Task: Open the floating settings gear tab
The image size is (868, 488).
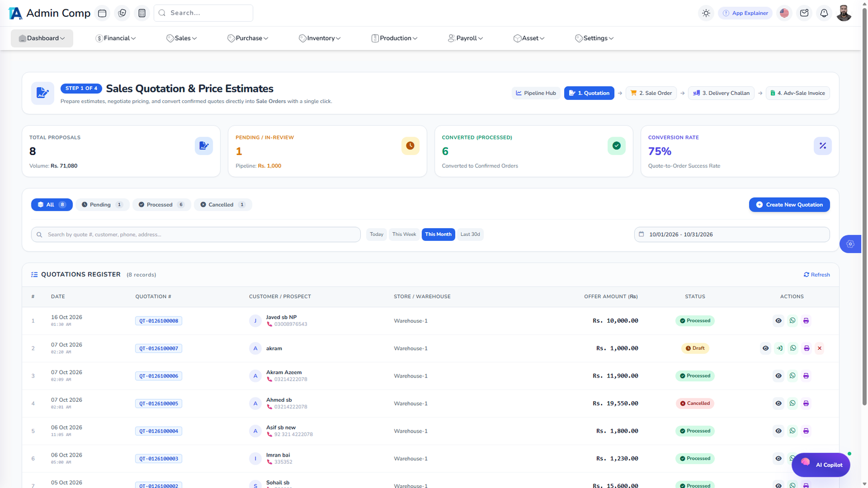Action: (x=850, y=244)
